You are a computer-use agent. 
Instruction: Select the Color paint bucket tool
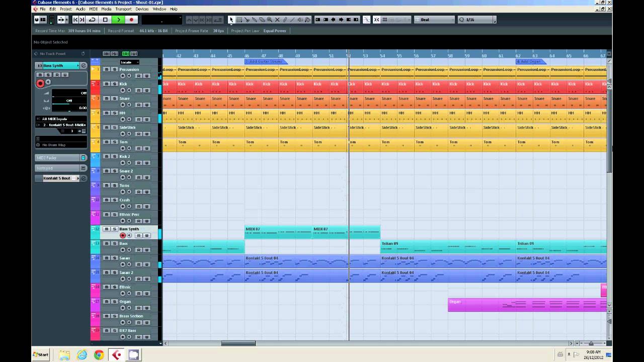(308, 20)
